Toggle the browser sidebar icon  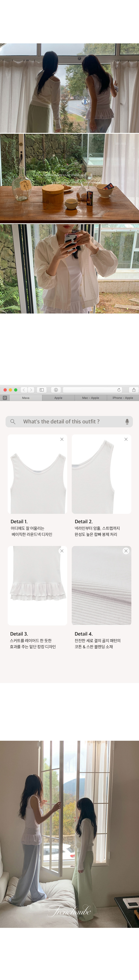click(42, 390)
